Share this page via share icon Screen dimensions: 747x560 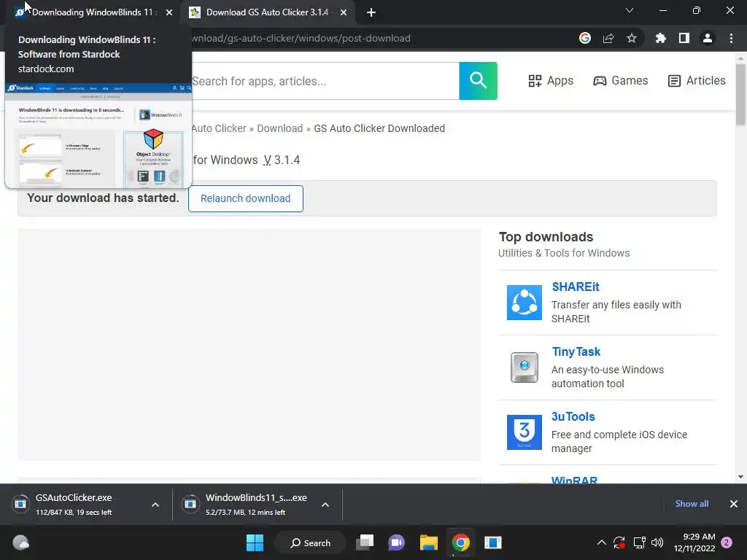tap(608, 38)
